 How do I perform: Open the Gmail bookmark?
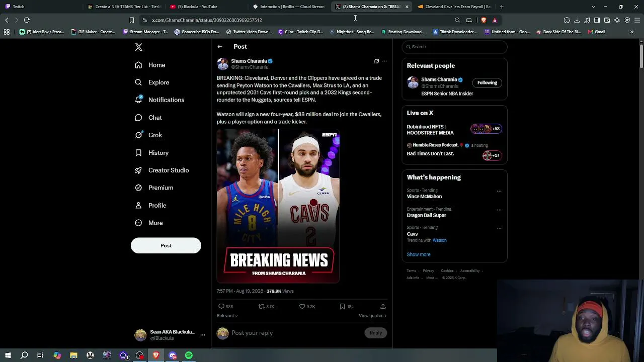596,32
